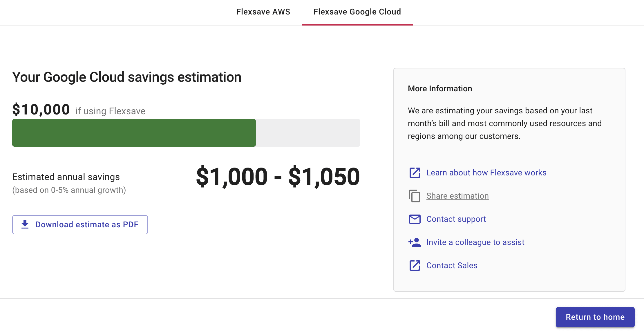Viewport: 644px width, 334px height.
Task: Click the Invite a colleague to assist link
Action: coord(475,242)
